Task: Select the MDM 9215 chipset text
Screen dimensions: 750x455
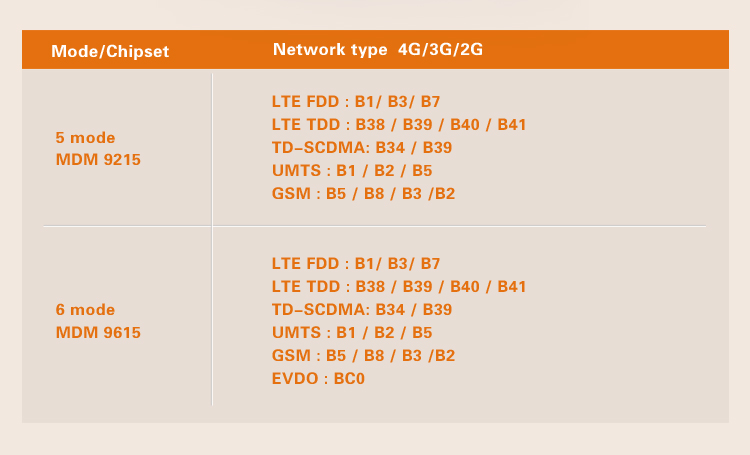Action: (x=98, y=159)
